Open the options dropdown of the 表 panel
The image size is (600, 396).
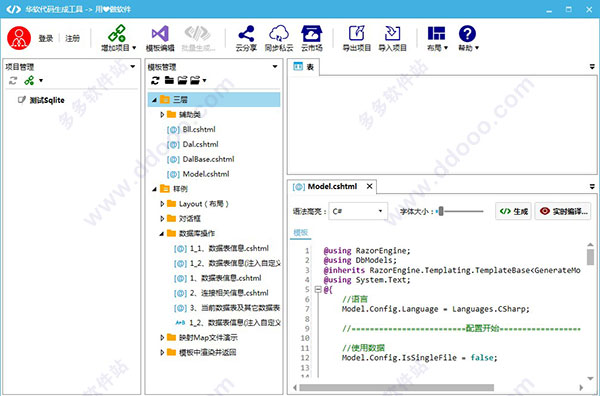coord(592,67)
